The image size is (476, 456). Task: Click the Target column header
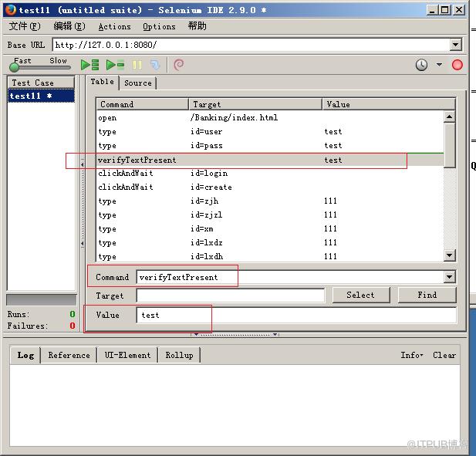point(255,104)
